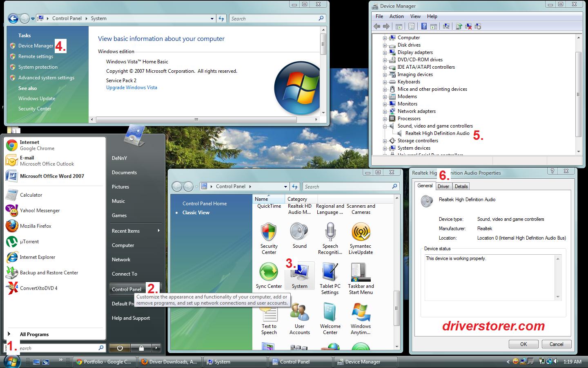Viewport: 588px width, 368px height.
Task: Click the blue Help icon in Device Manager
Action: tap(424, 27)
